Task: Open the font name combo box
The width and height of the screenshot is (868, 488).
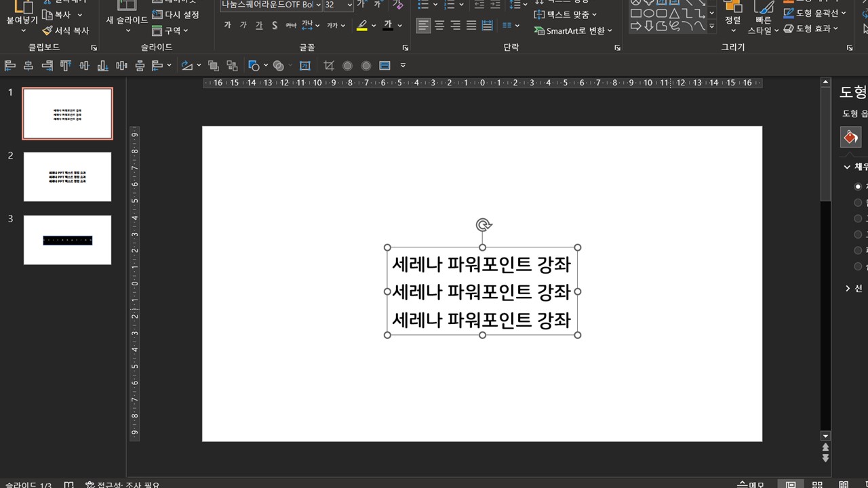Action: pyautogui.click(x=271, y=5)
